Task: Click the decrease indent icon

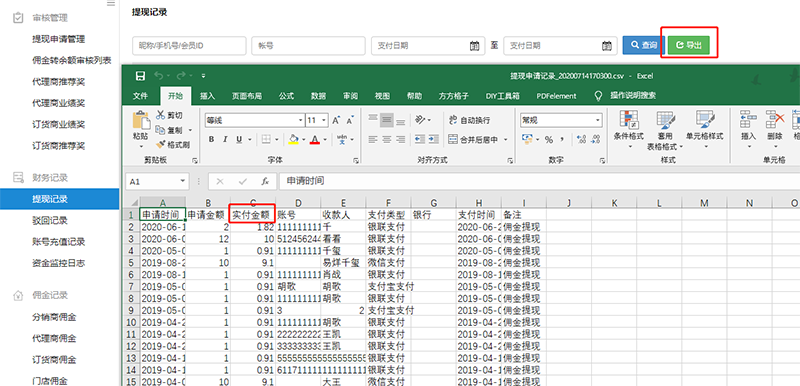Action: click(x=420, y=139)
